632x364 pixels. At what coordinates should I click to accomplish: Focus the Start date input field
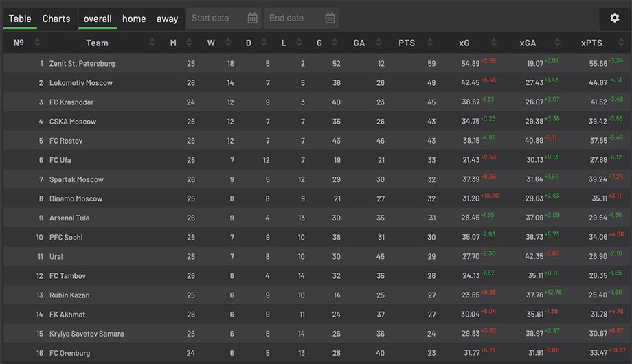coord(224,19)
